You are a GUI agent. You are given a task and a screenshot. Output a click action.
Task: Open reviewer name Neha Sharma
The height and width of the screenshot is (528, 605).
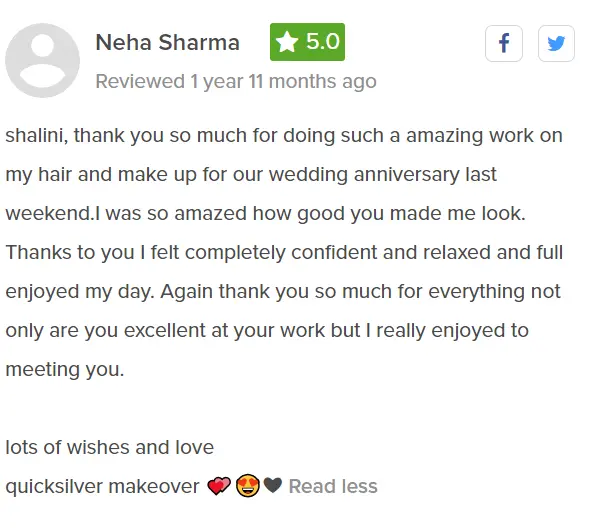[x=167, y=42]
